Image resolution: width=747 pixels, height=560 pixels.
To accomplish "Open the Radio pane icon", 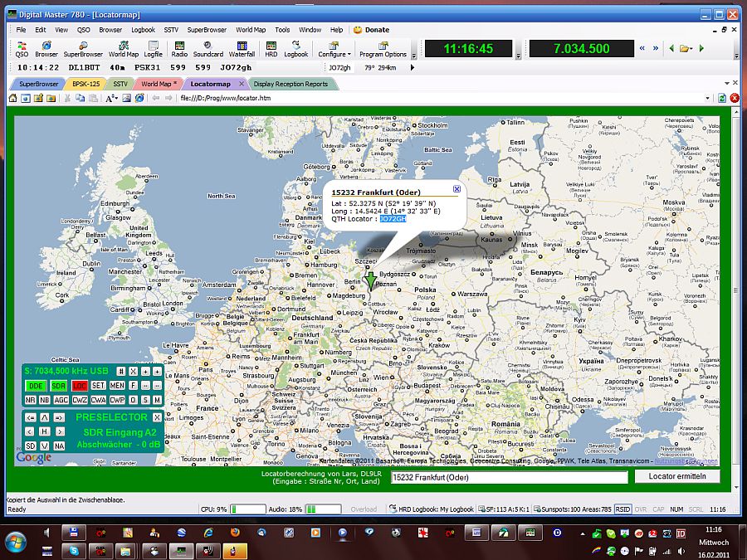I will (178, 49).
